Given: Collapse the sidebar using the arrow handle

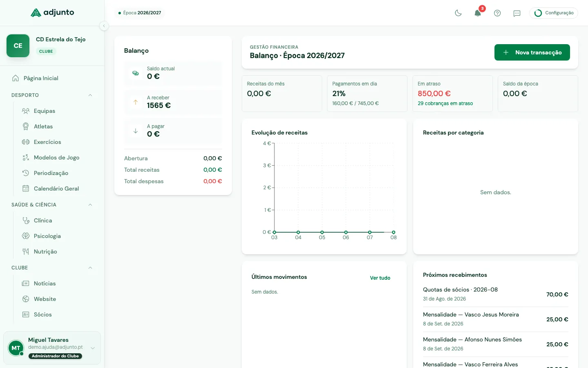Looking at the screenshot, I should [x=104, y=26].
